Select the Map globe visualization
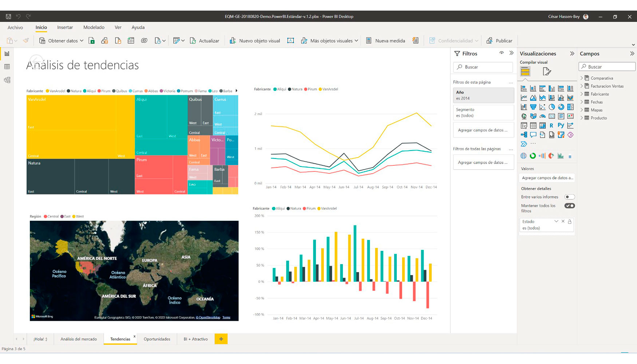Viewport: 637px width, 364px height. click(x=524, y=116)
